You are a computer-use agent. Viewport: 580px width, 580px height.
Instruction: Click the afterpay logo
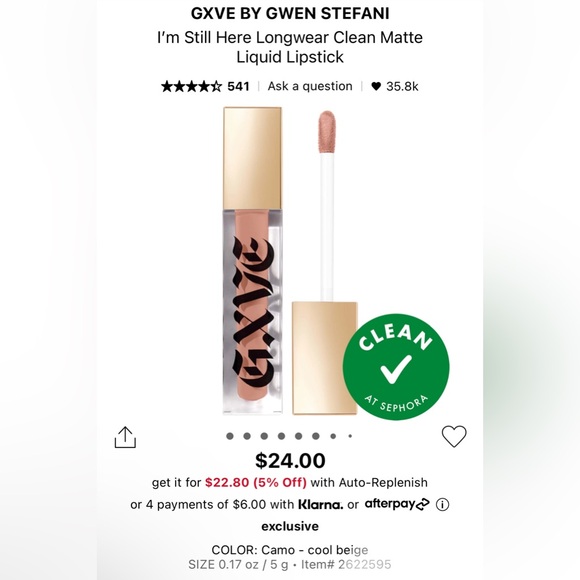click(x=397, y=504)
